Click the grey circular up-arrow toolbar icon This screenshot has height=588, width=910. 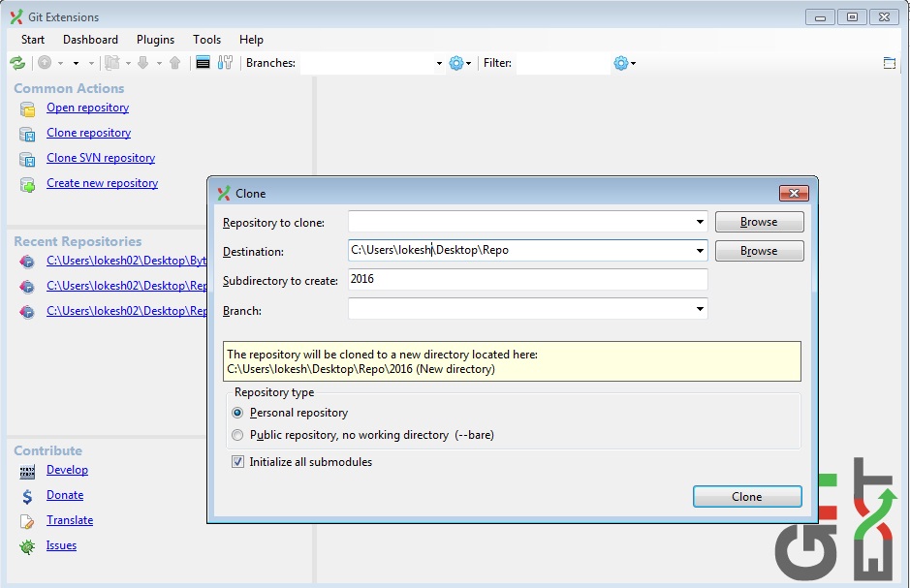click(45, 63)
